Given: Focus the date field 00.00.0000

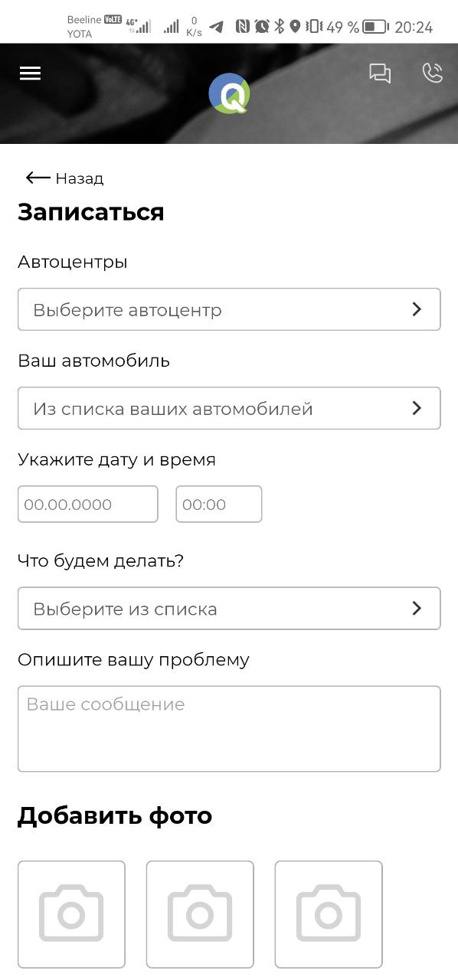Looking at the screenshot, I should [88, 505].
